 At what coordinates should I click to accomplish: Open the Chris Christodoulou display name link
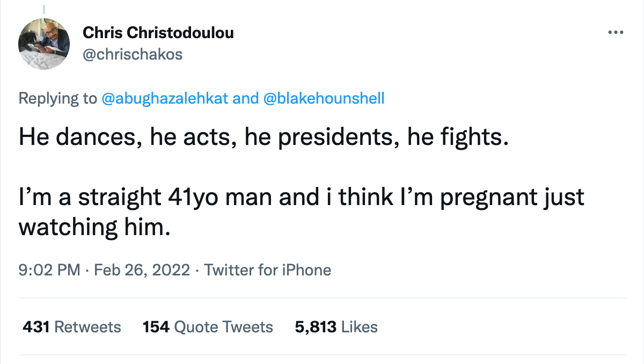[x=158, y=33]
